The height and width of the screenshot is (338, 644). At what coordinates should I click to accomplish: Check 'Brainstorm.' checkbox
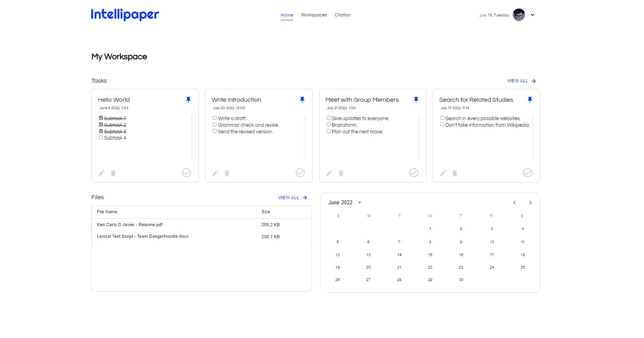pos(329,124)
